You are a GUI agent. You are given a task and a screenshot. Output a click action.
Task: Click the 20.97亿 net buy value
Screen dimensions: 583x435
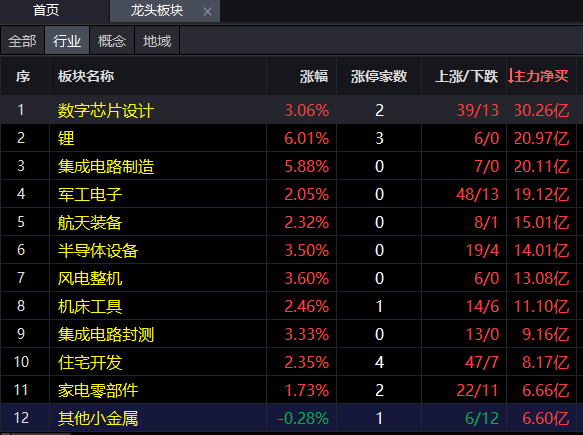tap(541, 138)
